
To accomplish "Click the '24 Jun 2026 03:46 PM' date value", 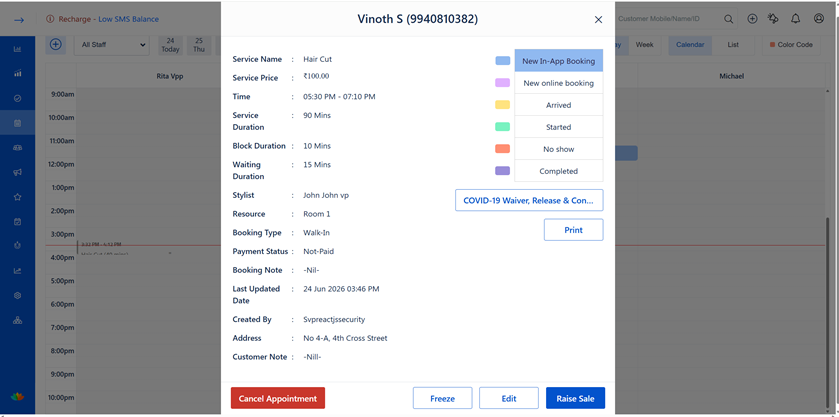I will (341, 289).
